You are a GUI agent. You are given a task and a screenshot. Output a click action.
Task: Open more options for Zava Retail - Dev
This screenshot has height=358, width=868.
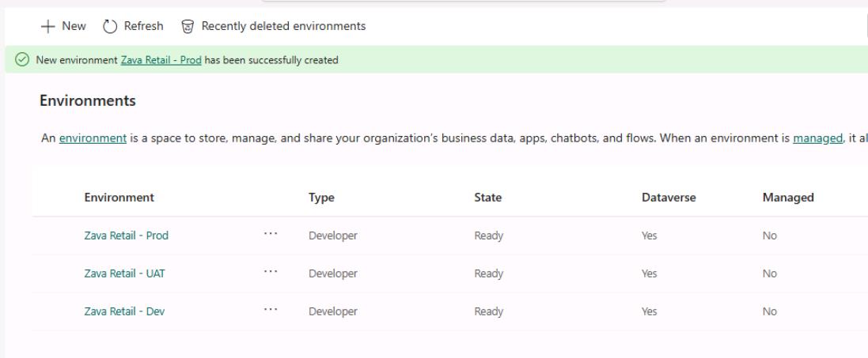point(270,309)
